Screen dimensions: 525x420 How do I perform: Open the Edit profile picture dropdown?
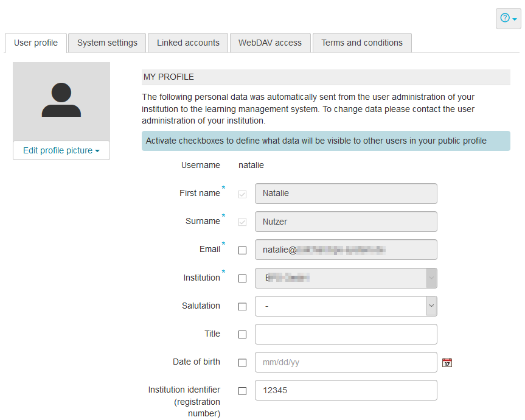click(61, 150)
